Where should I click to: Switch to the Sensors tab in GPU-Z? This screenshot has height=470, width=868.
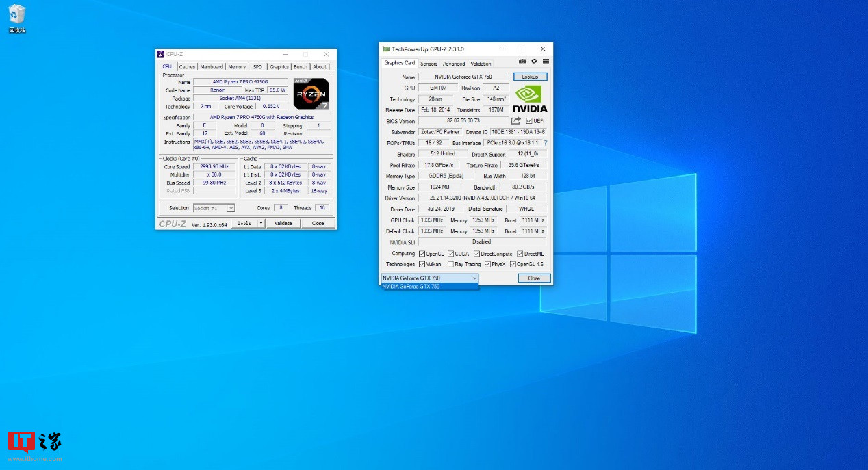429,64
